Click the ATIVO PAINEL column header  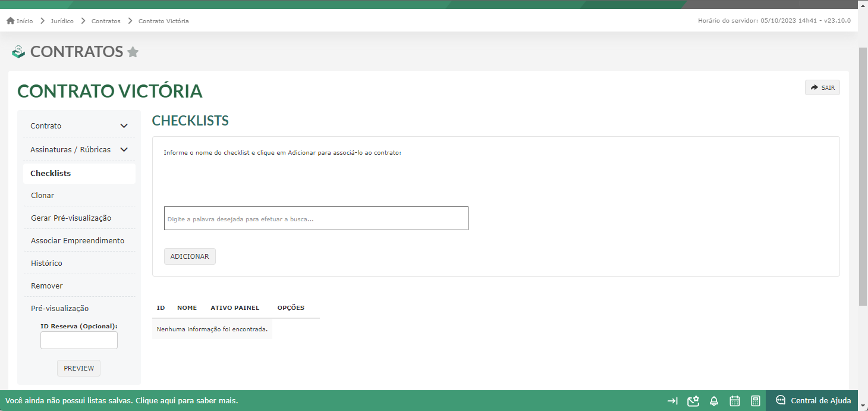(x=235, y=308)
